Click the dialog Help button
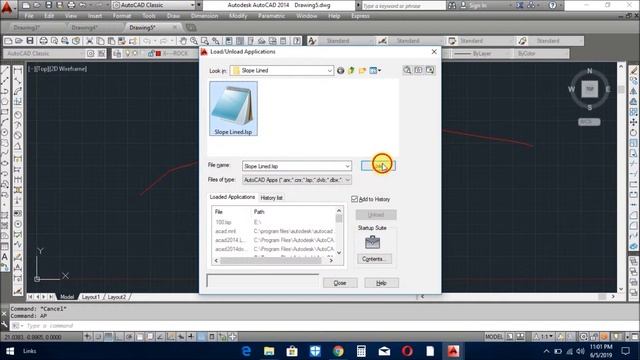The width and height of the screenshot is (640, 360). click(x=381, y=283)
